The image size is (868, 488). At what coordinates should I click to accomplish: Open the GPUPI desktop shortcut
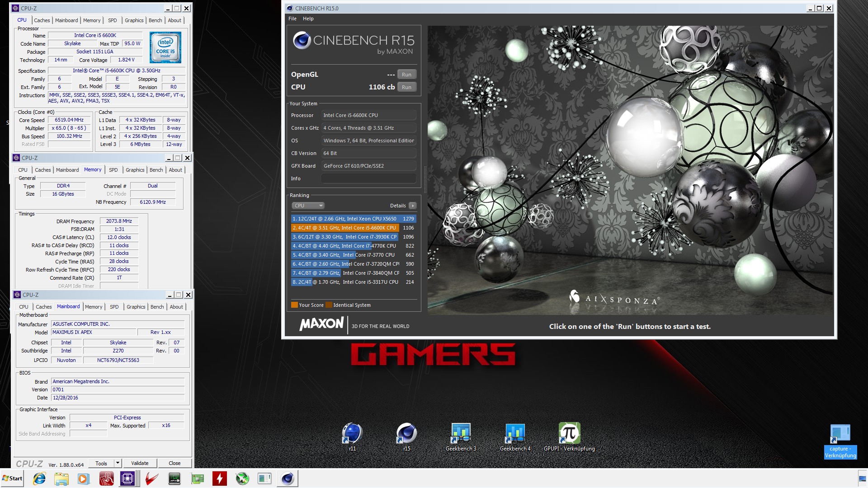(x=569, y=437)
